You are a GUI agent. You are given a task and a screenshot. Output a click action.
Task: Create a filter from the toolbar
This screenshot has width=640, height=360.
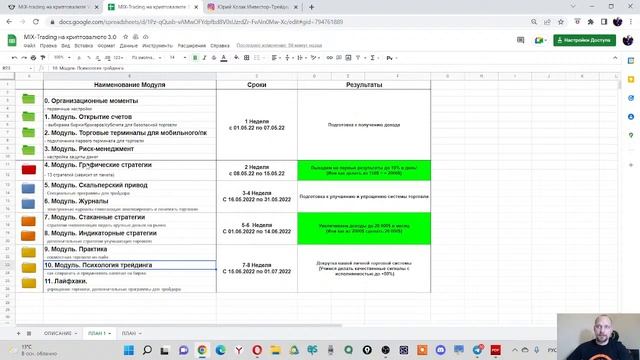(x=358, y=58)
